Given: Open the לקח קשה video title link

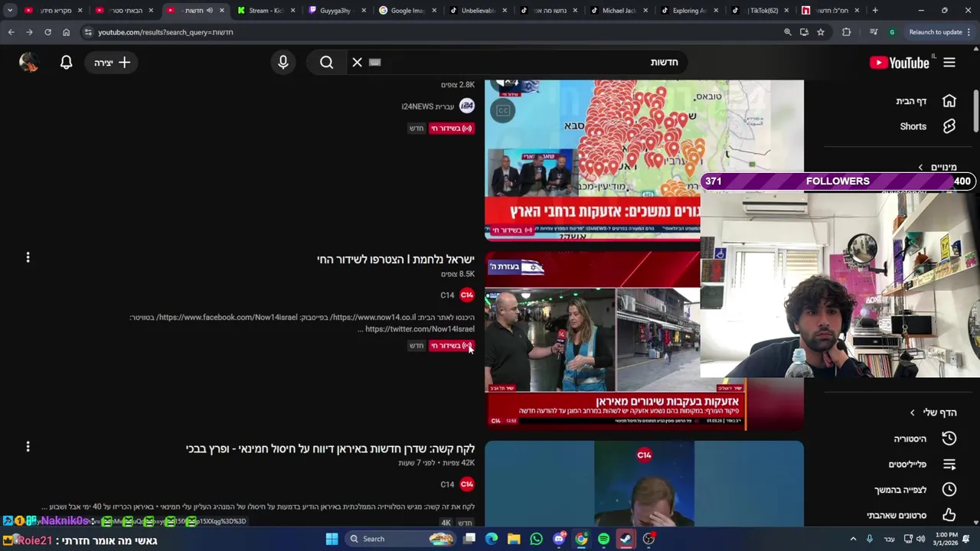Looking at the screenshot, I should [330, 448].
